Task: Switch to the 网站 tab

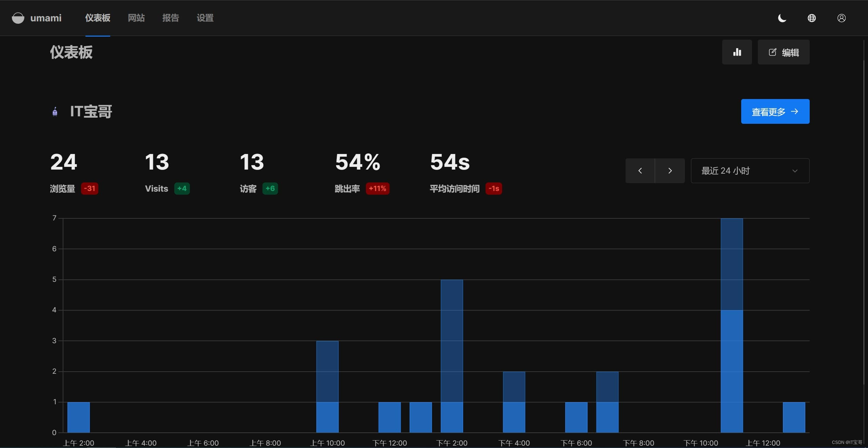Action: 136,18
